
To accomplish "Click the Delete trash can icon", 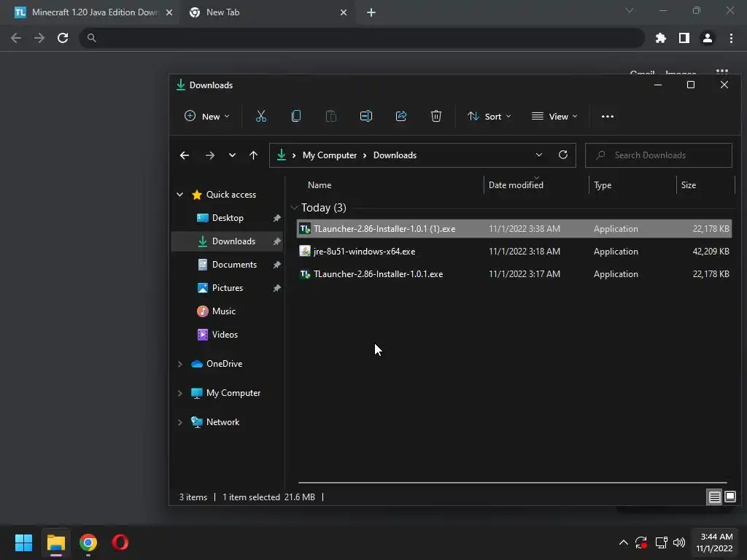I will pyautogui.click(x=436, y=116).
